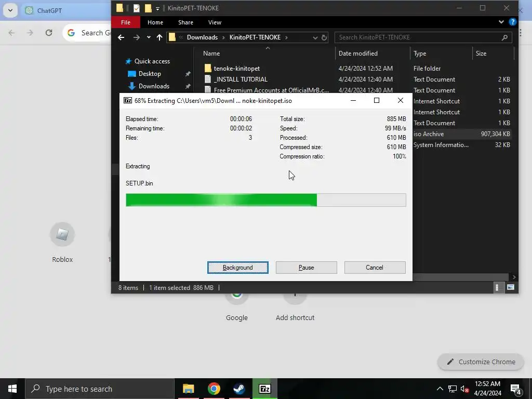Sort by Date modified column
Viewport: 532px width, 399px height.
(358, 54)
